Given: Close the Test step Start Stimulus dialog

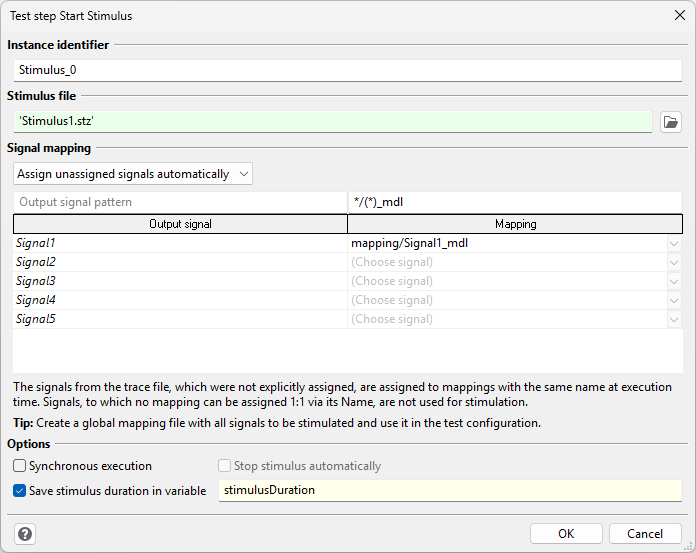Looking at the screenshot, I should pyautogui.click(x=680, y=16).
